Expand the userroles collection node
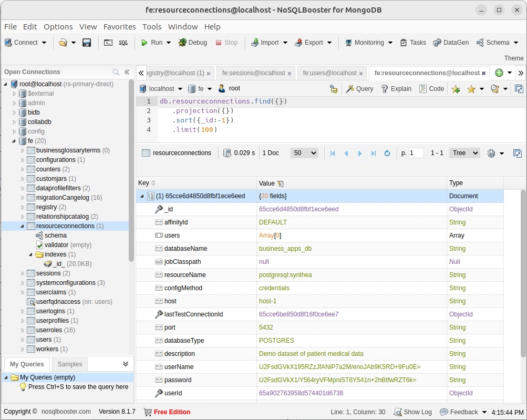Screen dimensions: 527x420 (23, 330)
